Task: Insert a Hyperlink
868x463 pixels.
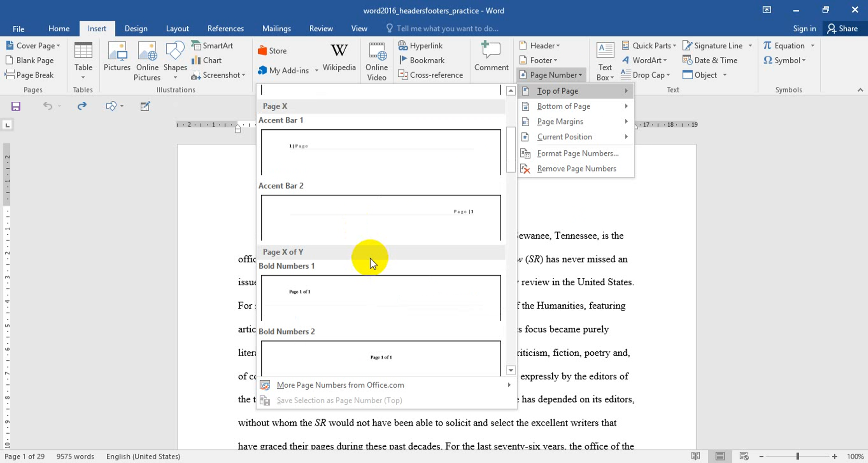Action: pyautogui.click(x=420, y=46)
